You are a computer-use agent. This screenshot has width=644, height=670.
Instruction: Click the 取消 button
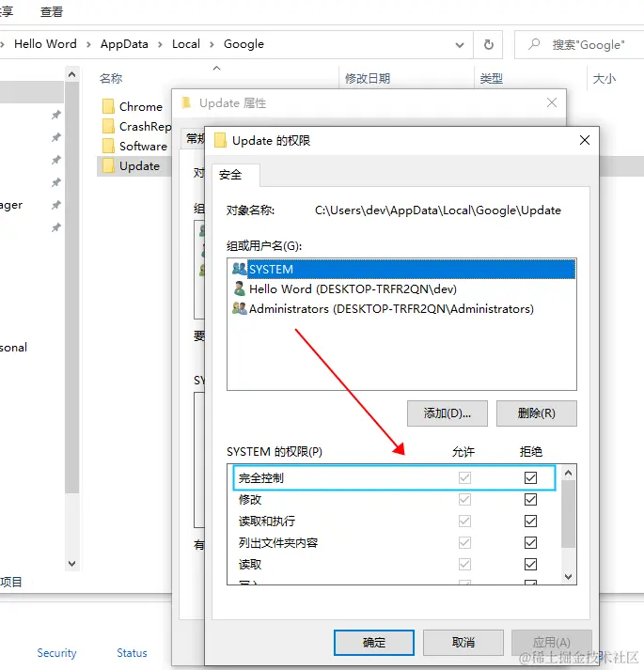tap(463, 642)
